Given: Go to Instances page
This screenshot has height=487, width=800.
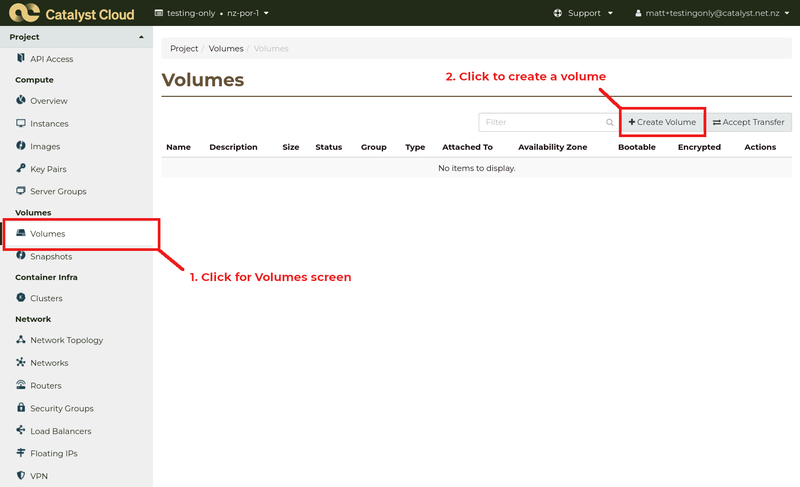Looking at the screenshot, I should point(49,123).
